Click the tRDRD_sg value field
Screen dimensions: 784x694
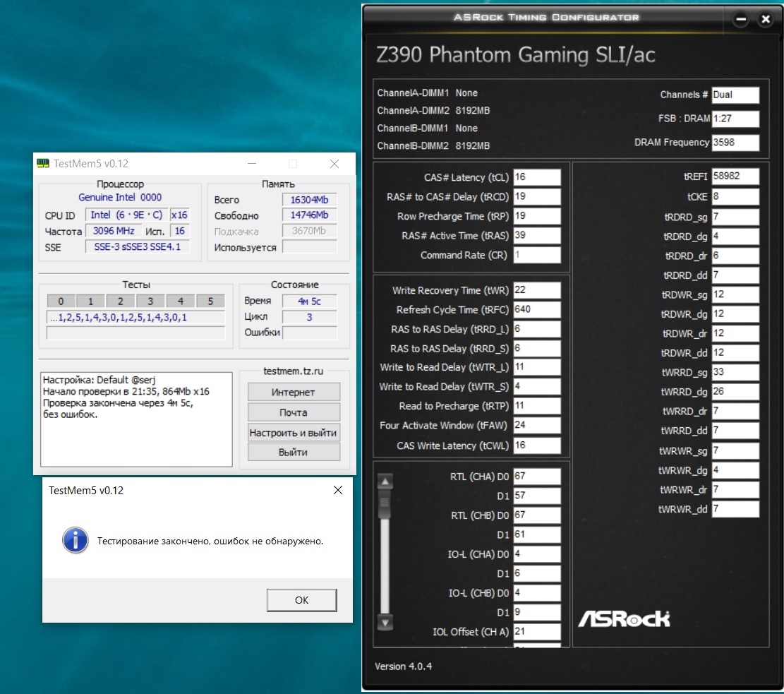pyautogui.click(x=735, y=217)
